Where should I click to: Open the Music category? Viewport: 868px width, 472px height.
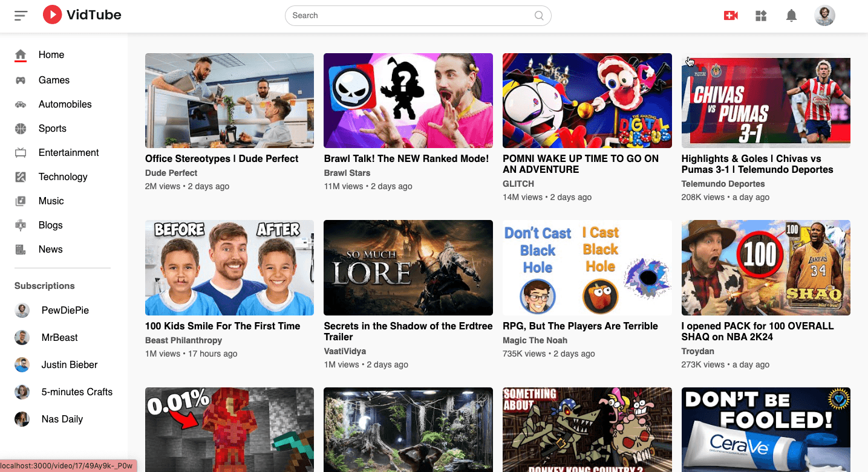click(x=51, y=201)
